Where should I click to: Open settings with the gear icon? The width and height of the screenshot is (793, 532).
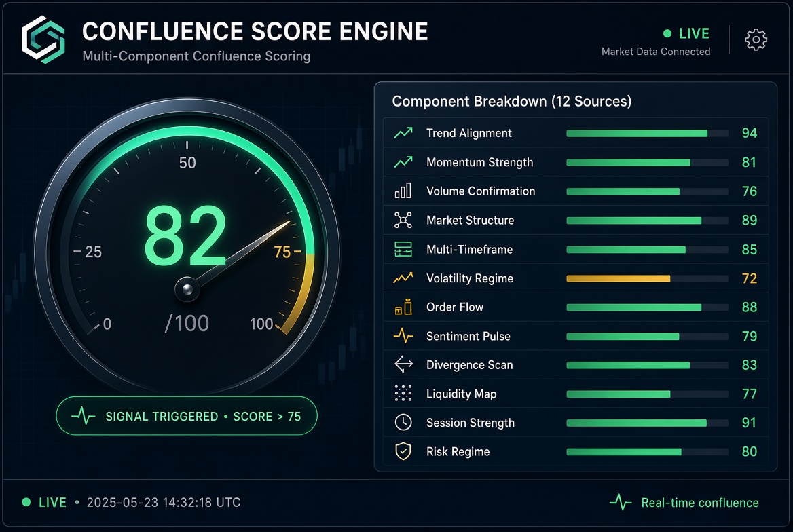click(x=756, y=39)
